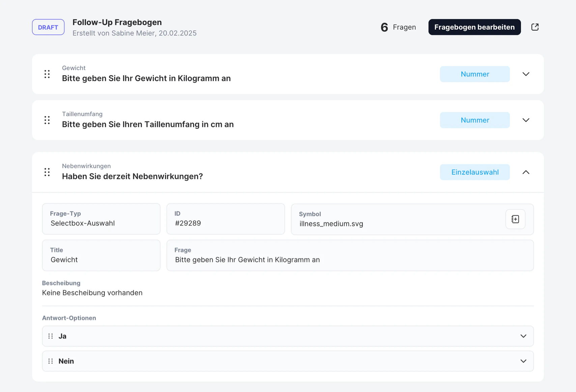Click the drag handle of the Ja option

[51, 336]
